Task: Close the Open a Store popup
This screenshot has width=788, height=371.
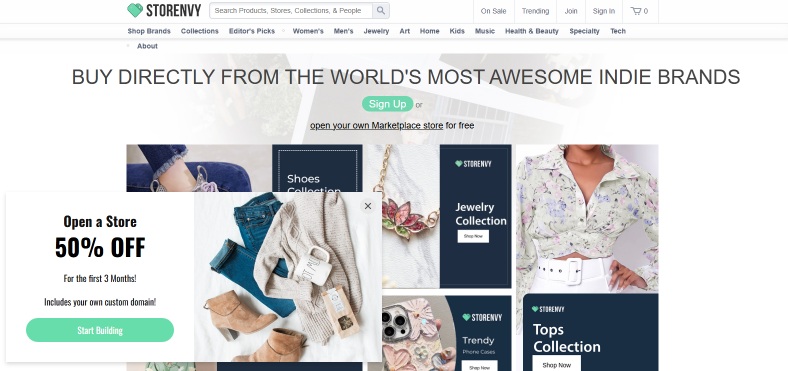Action: click(x=368, y=206)
